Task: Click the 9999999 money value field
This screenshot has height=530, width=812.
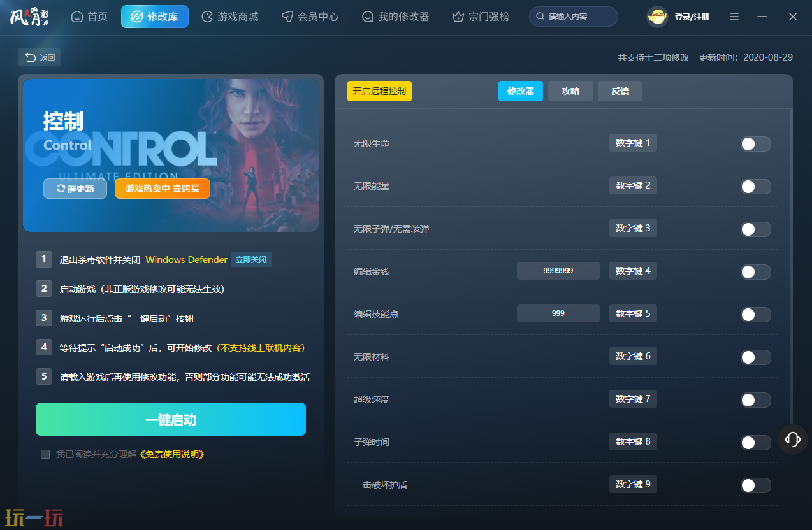Action: [558, 271]
